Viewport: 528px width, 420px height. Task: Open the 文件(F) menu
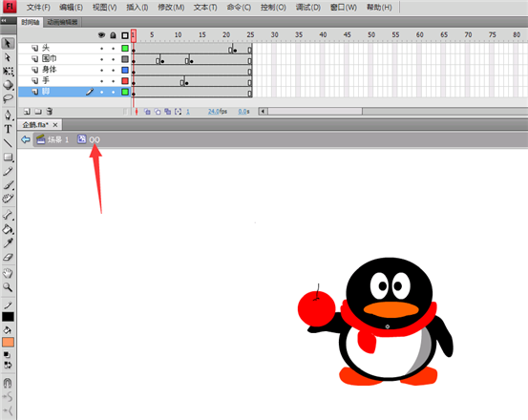tap(38, 7)
